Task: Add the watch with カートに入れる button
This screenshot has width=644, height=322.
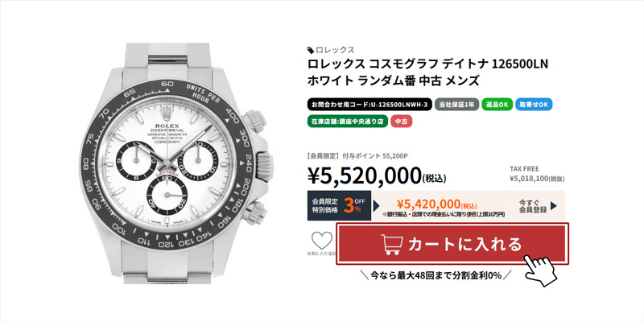Action: tap(452, 244)
